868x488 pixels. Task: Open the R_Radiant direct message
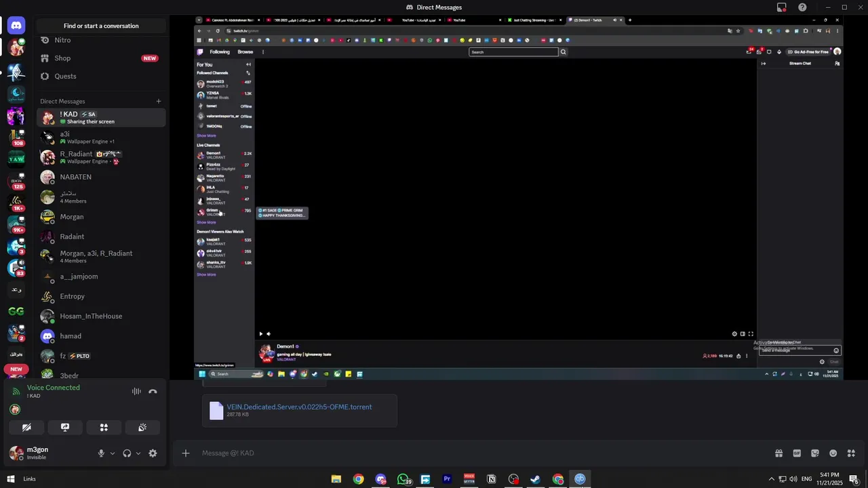tap(101, 157)
